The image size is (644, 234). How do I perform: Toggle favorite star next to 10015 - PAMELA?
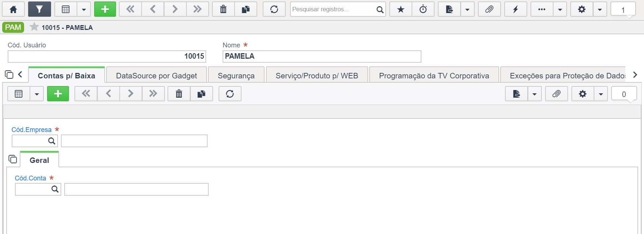coord(34,27)
